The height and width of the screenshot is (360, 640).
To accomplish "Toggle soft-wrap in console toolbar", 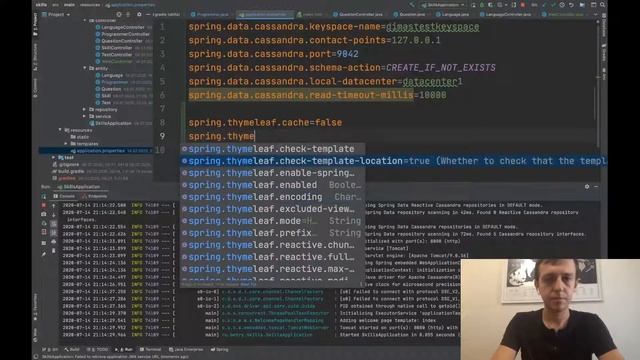I will pos(53,224).
